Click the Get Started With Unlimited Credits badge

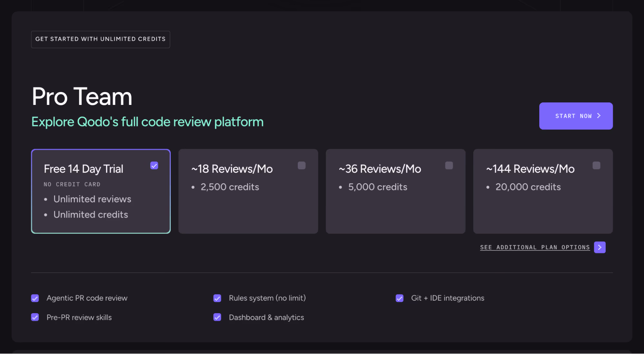[x=101, y=39]
